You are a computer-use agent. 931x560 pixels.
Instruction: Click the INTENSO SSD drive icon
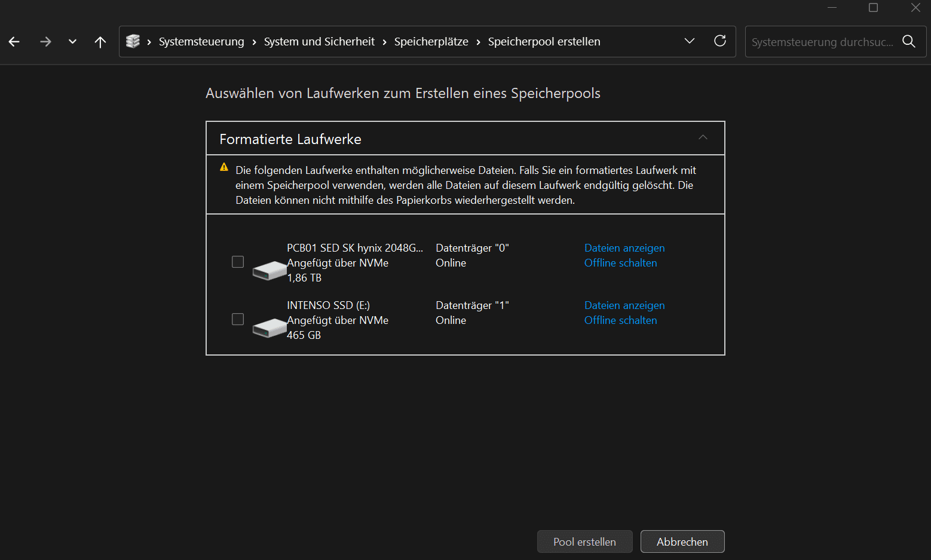[269, 328]
